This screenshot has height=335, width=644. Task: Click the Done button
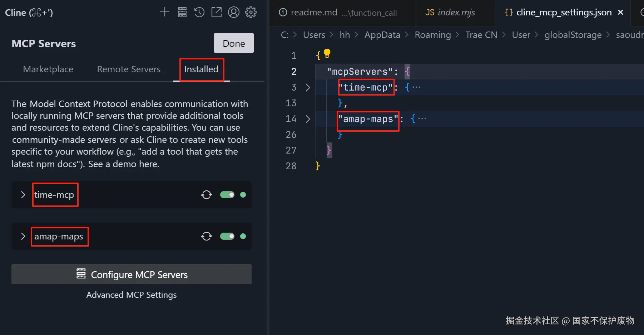pyautogui.click(x=234, y=43)
